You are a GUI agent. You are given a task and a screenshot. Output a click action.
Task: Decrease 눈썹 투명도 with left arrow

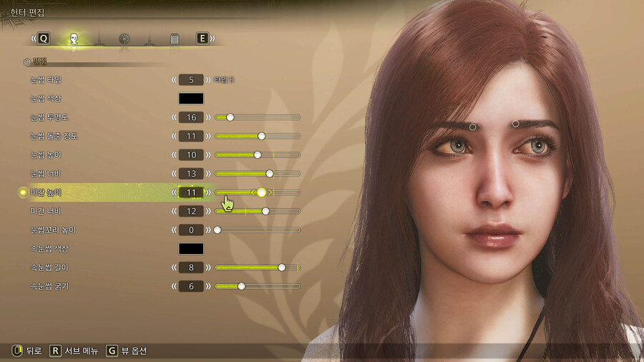174,117
